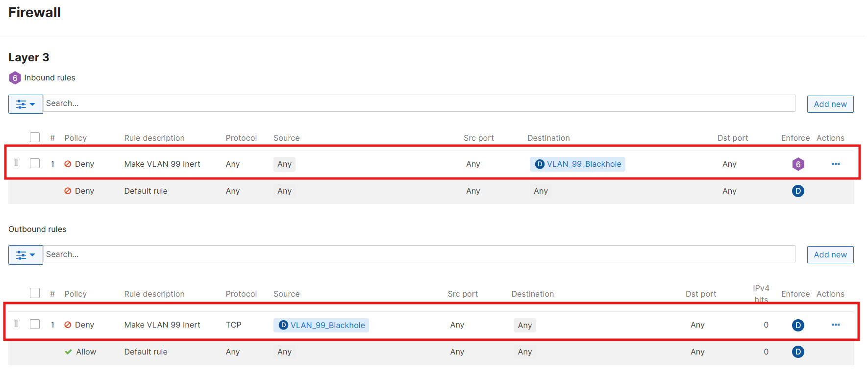The width and height of the screenshot is (868, 380).
Task: Open the outbound rules filter dropdown
Action: pyautogui.click(x=25, y=255)
